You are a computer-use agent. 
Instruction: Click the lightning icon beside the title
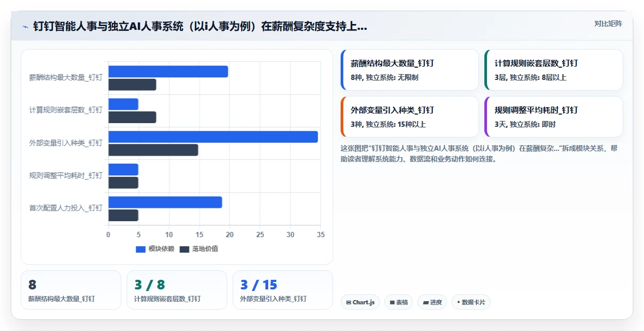click(25, 26)
